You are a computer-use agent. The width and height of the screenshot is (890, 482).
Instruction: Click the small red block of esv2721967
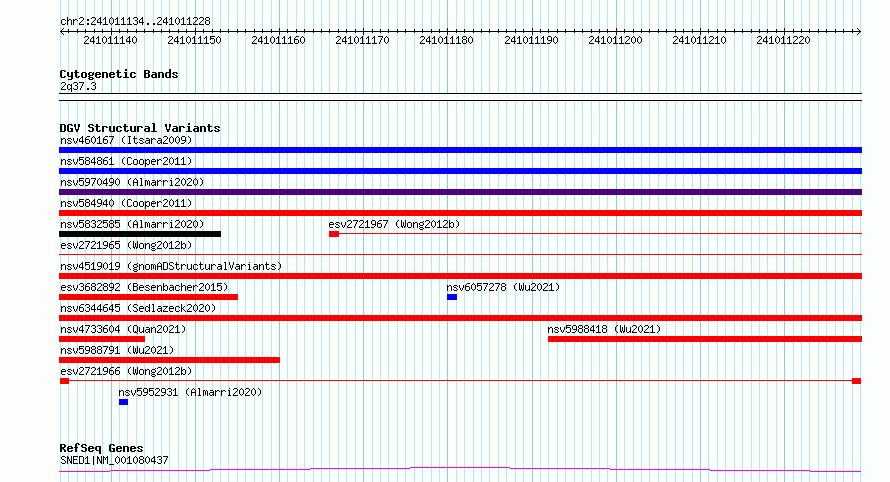[x=334, y=234]
